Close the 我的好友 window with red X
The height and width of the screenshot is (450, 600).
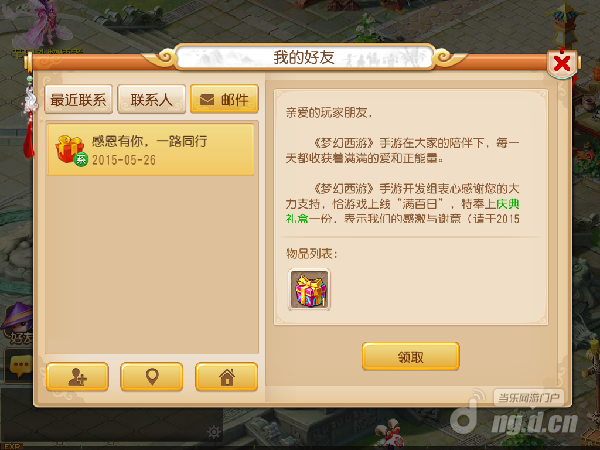pos(562,63)
